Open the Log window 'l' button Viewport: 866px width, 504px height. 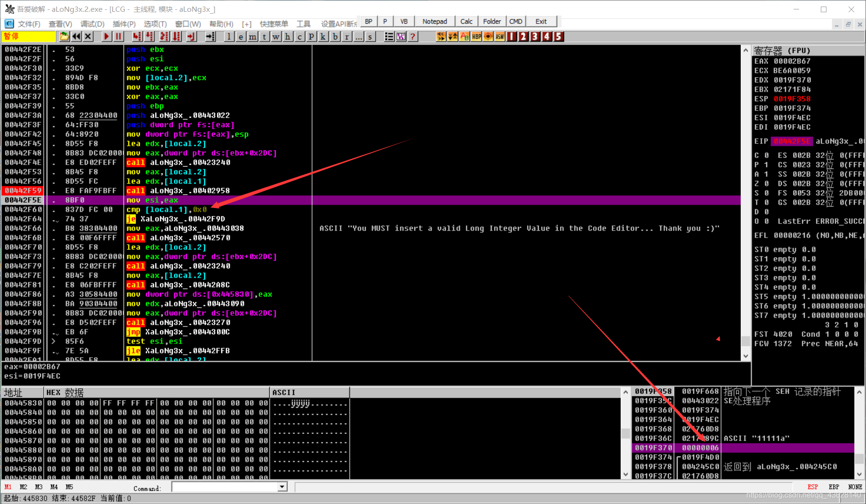click(x=229, y=36)
